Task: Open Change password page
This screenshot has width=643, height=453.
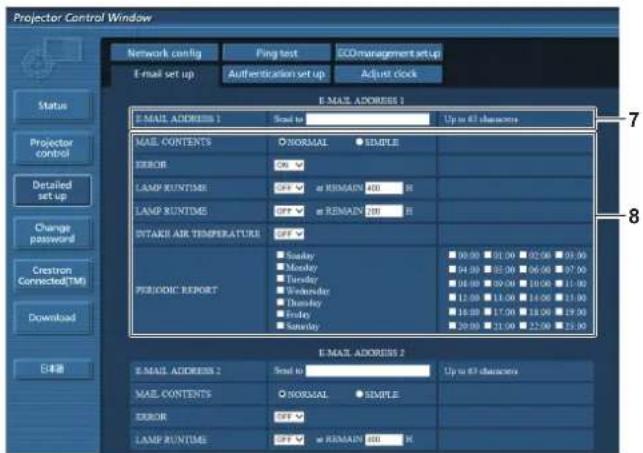Action: (x=52, y=233)
